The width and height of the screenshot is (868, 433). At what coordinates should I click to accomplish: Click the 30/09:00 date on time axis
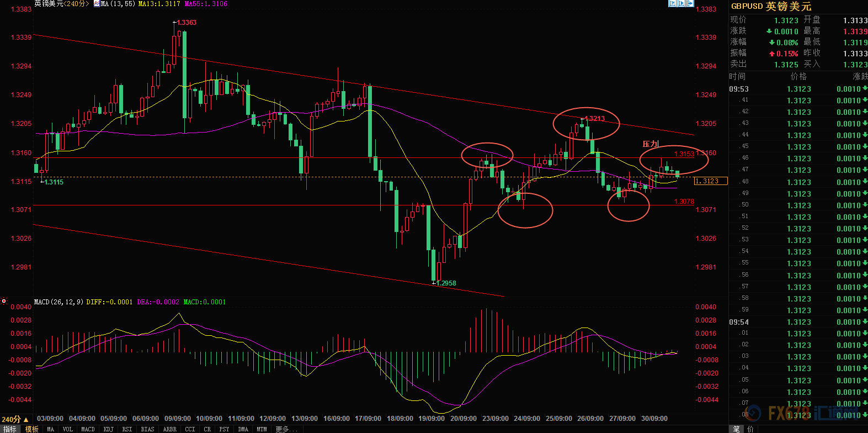point(654,419)
